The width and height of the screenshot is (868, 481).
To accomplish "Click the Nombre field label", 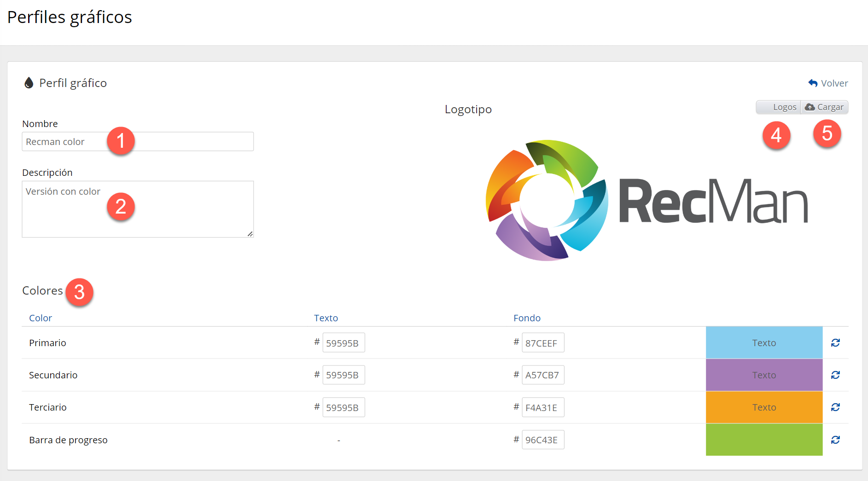I will (40, 124).
